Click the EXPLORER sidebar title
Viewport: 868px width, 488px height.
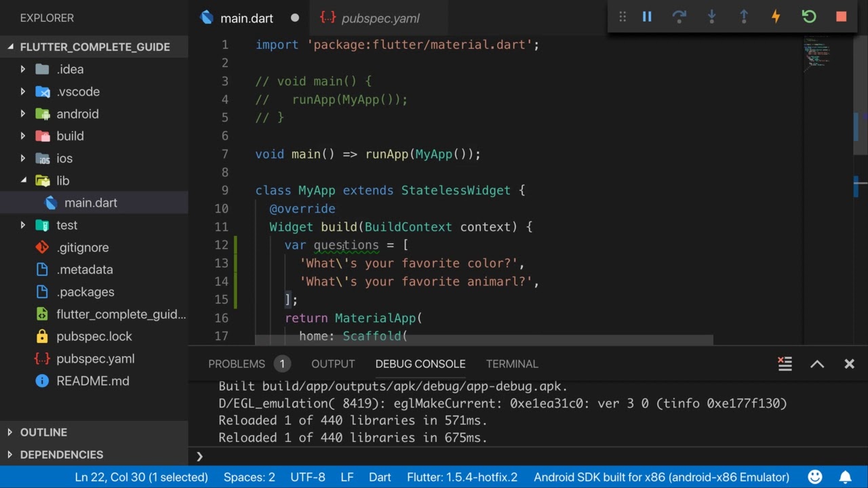tap(47, 18)
